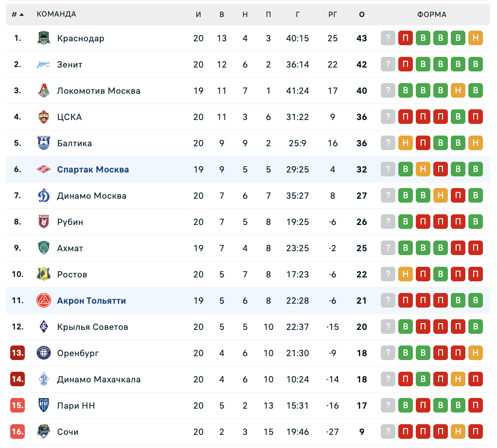Open the Спартак Москва team link
The width and height of the screenshot is (497, 448).
click(93, 170)
